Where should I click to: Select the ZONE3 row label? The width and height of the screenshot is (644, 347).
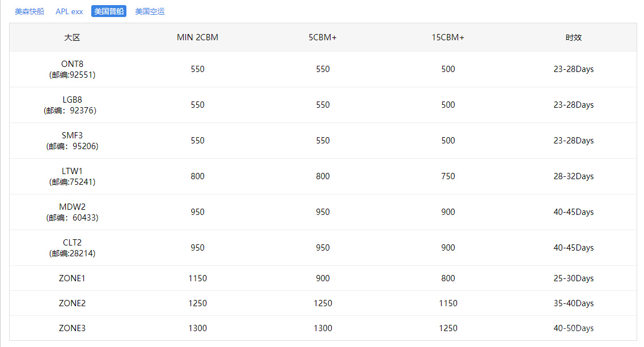(x=72, y=328)
